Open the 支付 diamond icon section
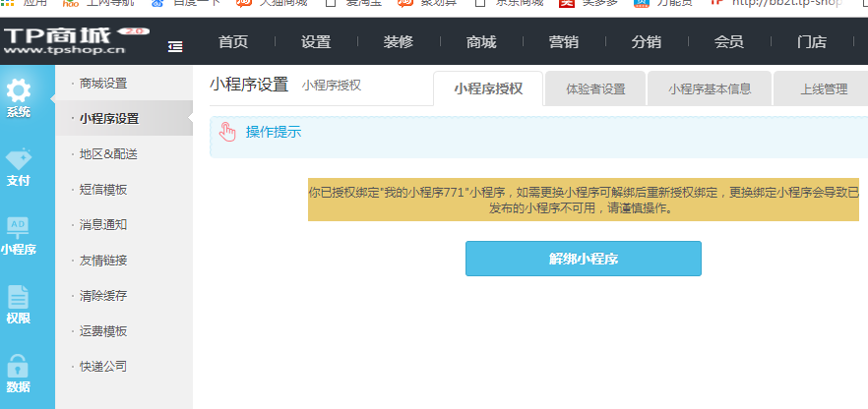 19,159
